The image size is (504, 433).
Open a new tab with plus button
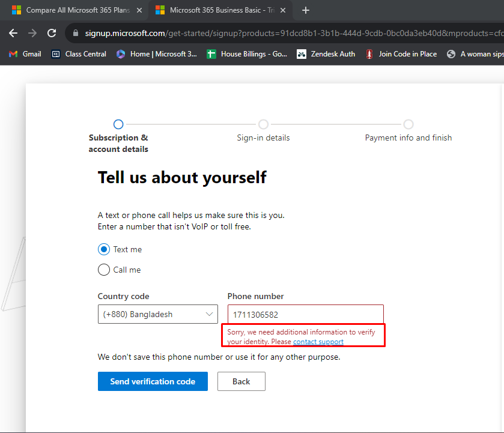[x=306, y=10]
